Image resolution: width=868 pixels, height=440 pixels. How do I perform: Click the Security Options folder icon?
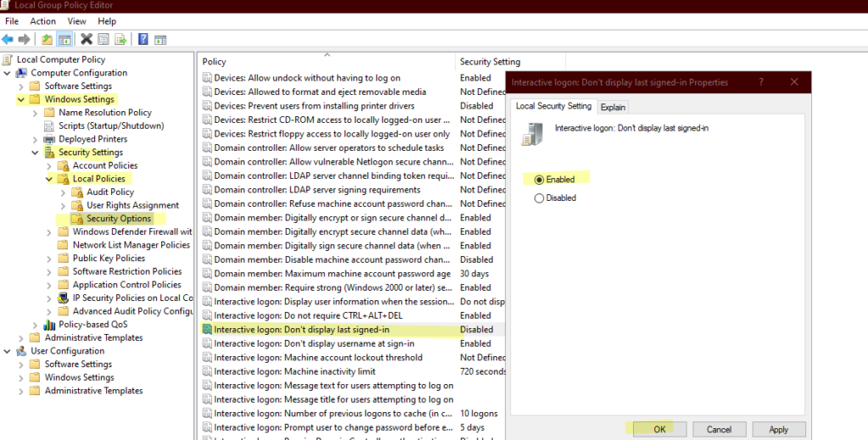77,219
